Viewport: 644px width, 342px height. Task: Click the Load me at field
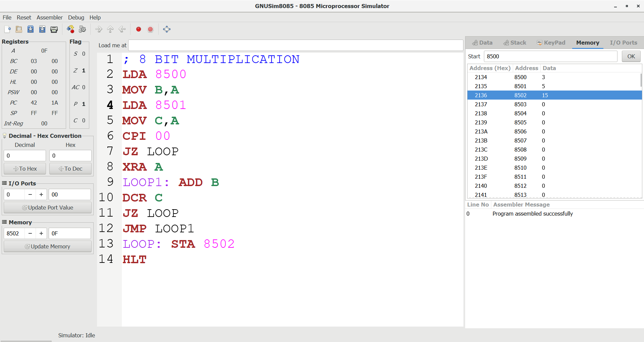pos(296,45)
